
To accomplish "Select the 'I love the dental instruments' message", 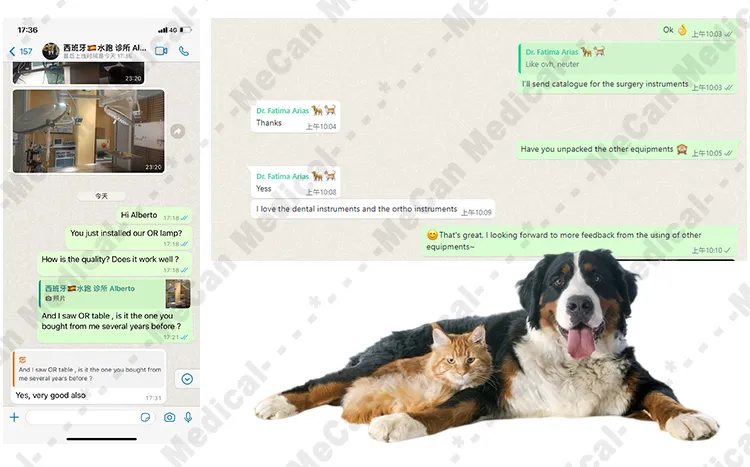I will pyautogui.click(x=357, y=210).
